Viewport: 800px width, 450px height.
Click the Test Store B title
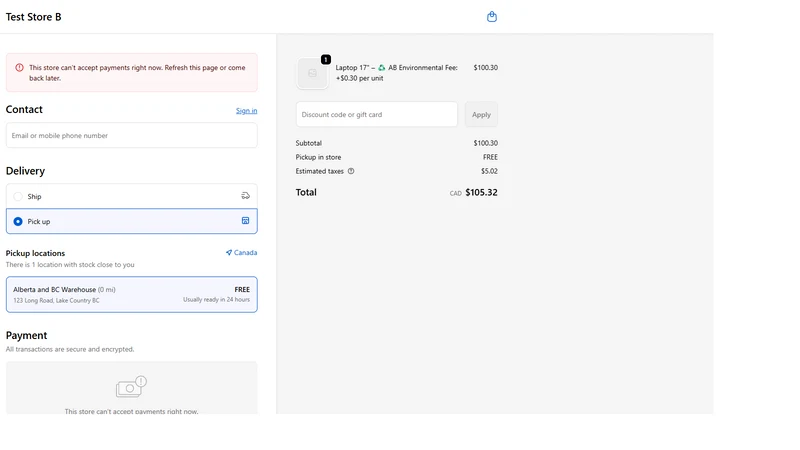34,17
